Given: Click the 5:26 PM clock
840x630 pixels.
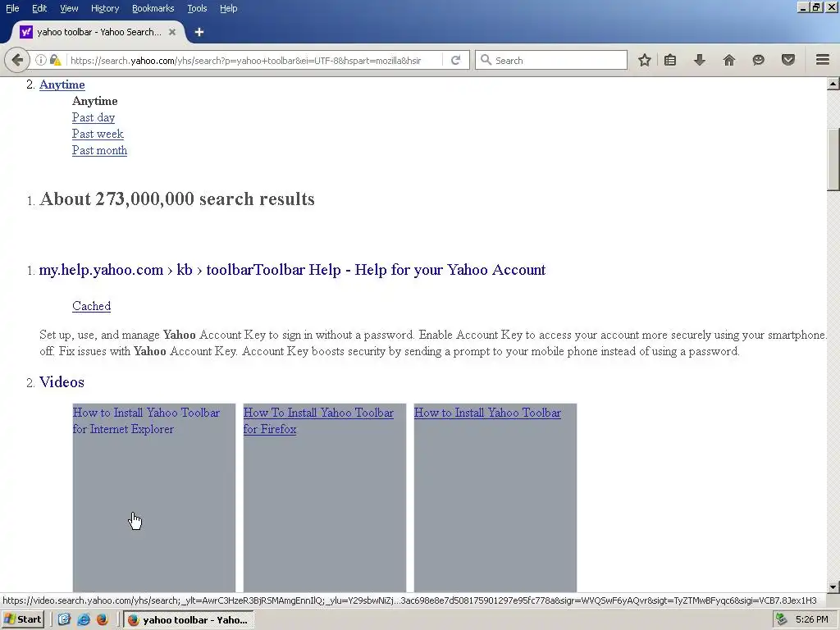Looking at the screenshot, I should click(812, 620).
